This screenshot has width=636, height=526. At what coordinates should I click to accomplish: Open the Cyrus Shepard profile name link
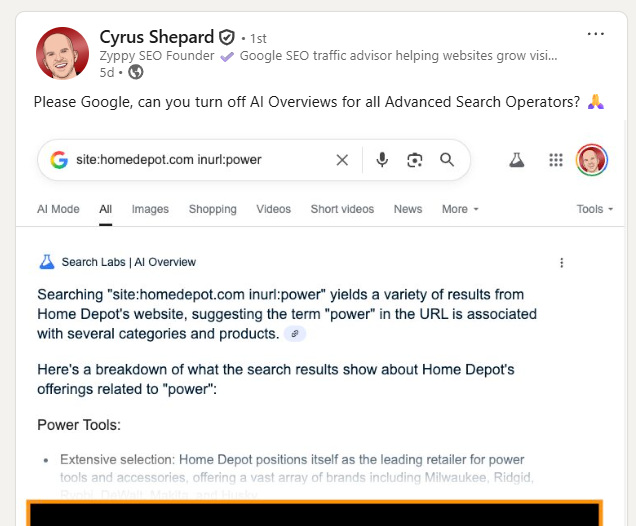pyautogui.click(x=157, y=37)
